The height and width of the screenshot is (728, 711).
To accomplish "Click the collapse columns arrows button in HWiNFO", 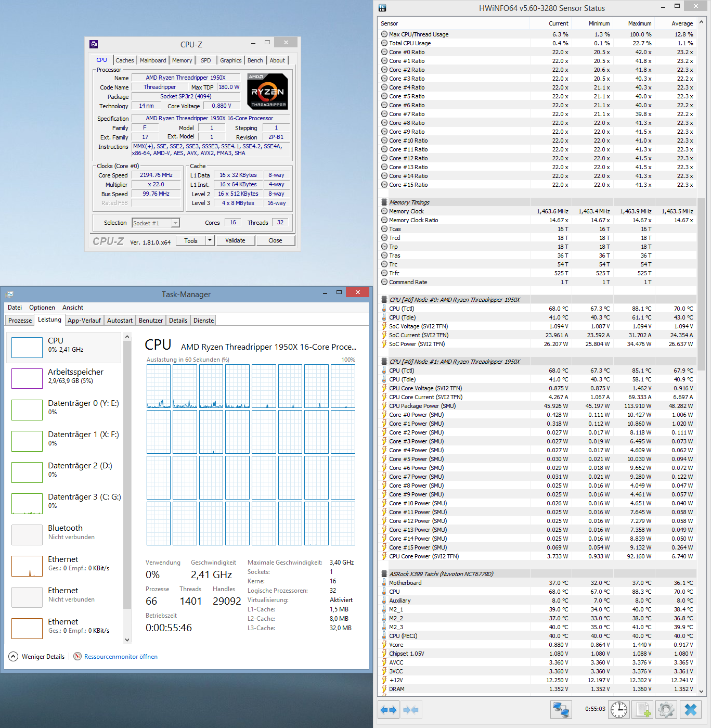I will pos(410,710).
